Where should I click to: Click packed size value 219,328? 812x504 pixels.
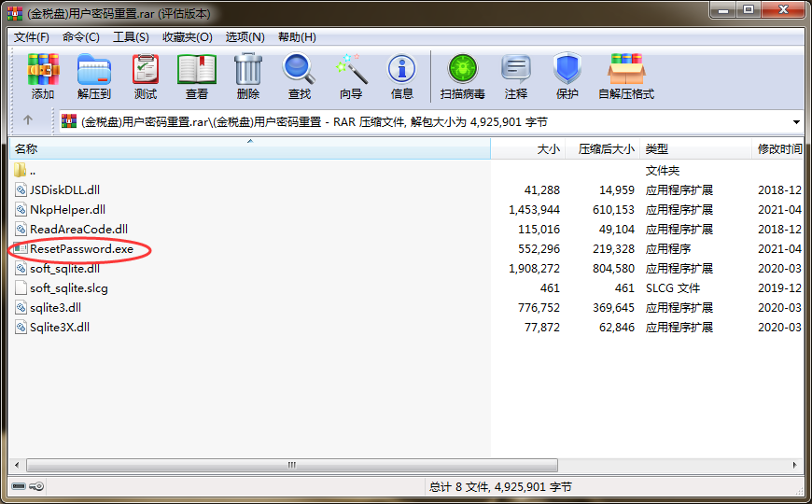point(613,249)
